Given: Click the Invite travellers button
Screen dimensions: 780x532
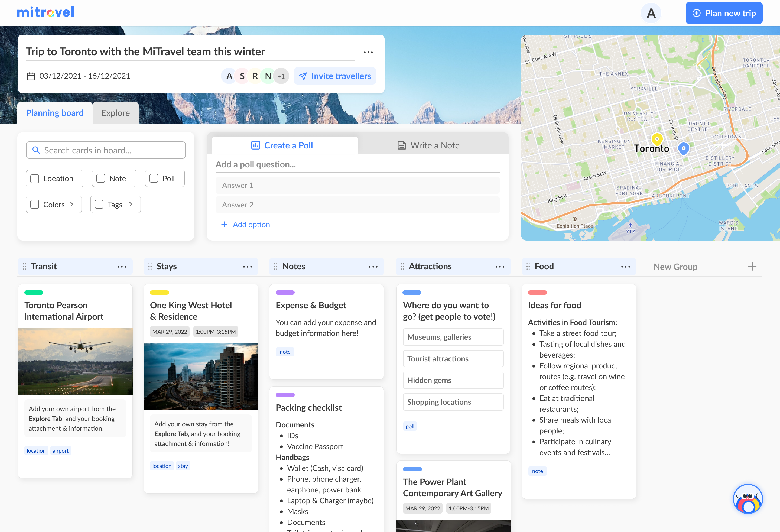Looking at the screenshot, I should pyautogui.click(x=335, y=76).
